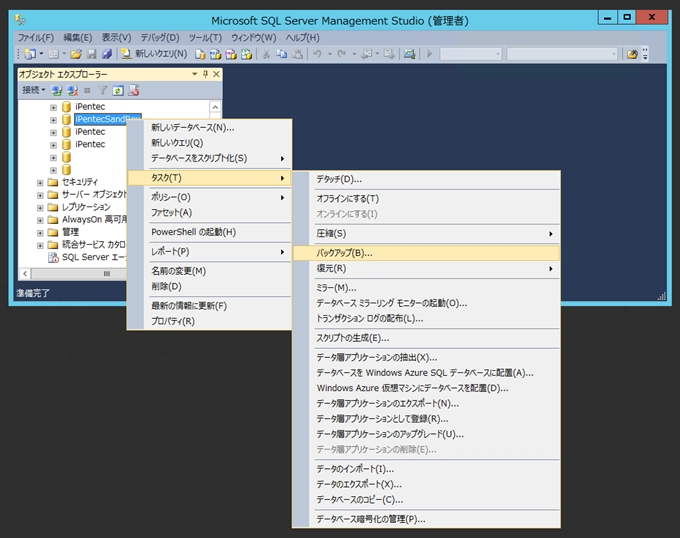Click the Cut scissors icon
The image size is (680, 538).
(266, 54)
